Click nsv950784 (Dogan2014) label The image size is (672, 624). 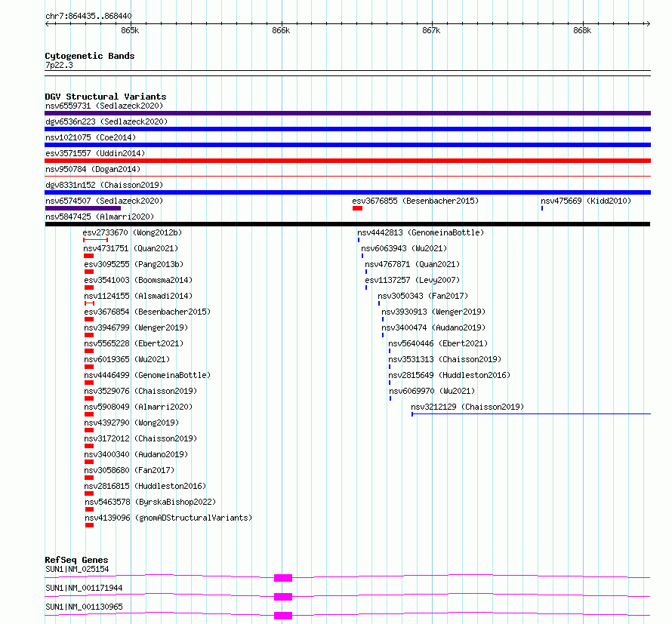[93, 169]
